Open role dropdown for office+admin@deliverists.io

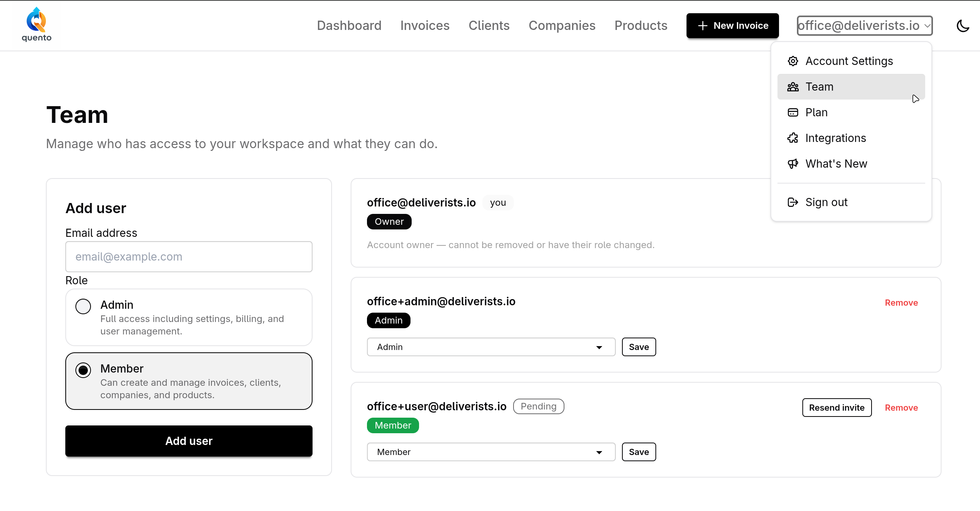tap(491, 347)
